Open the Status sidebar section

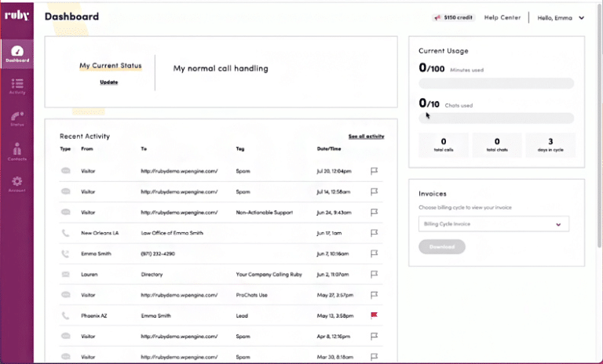(x=17, y=118)
